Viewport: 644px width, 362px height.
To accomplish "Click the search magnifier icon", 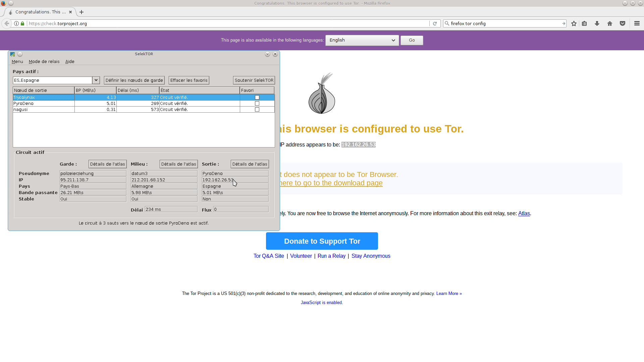I will [447, 23].
